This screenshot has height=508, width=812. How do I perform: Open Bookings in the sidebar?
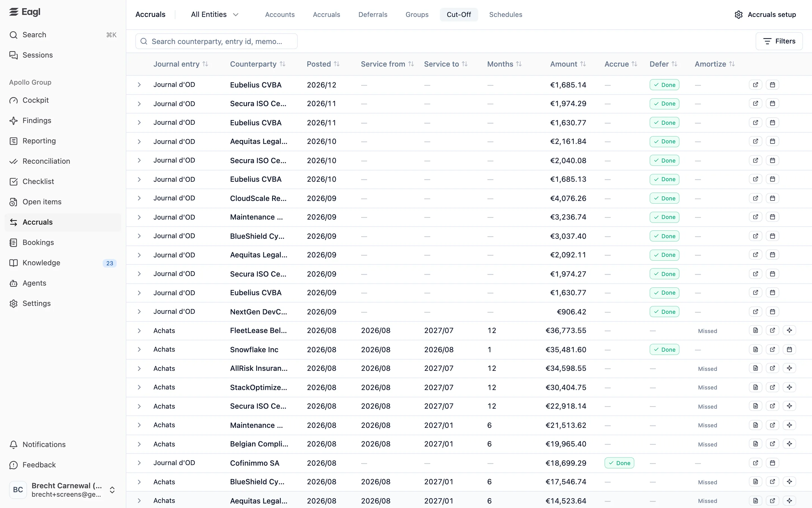pos(63,243)
